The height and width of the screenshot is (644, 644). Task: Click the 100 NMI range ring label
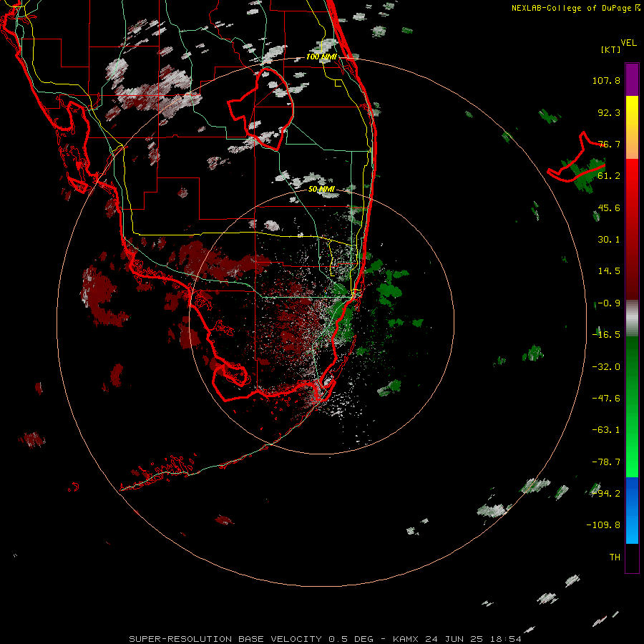pos(321,57)
